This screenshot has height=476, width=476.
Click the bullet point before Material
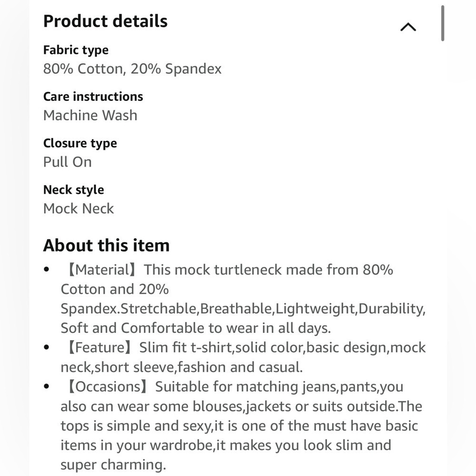(47, 269)
